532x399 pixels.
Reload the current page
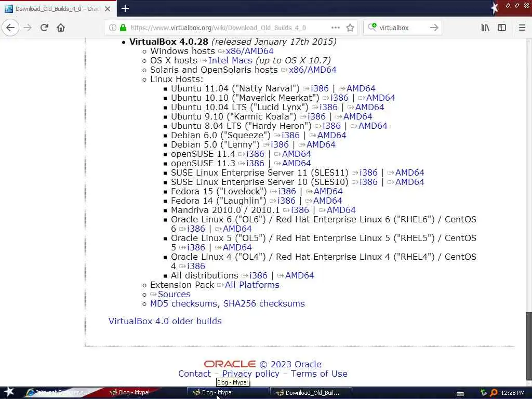pos(45,28)
